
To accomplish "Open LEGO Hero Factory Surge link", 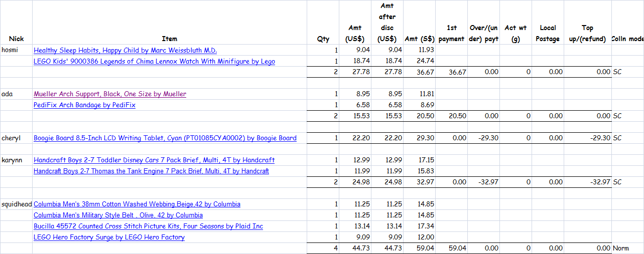I will 109,237.
